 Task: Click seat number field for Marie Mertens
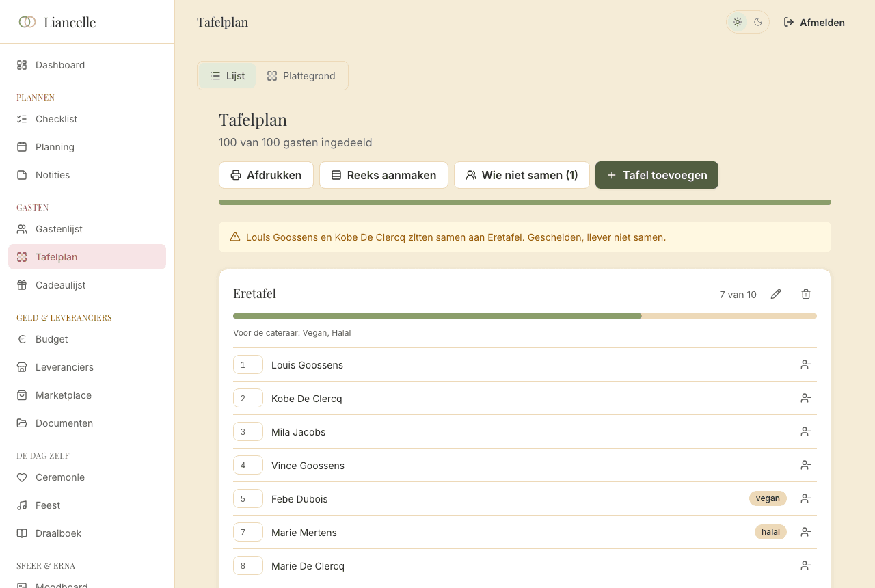248,532
